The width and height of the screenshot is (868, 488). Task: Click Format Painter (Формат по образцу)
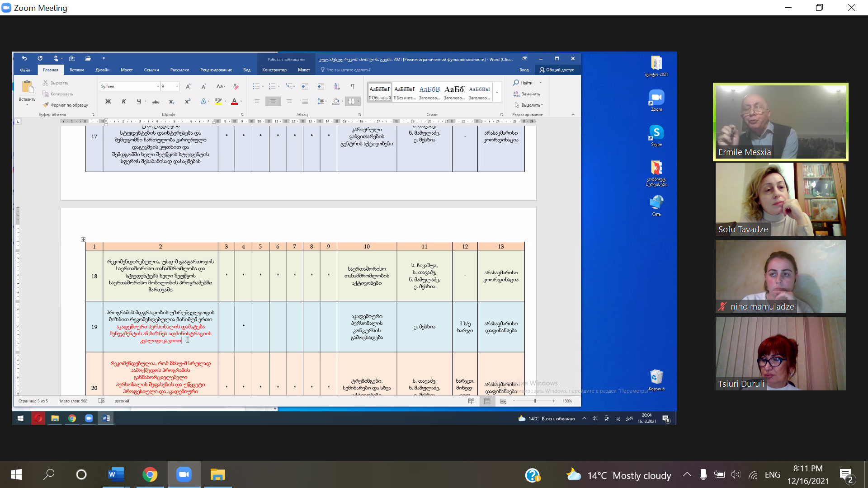click(66, 105)
